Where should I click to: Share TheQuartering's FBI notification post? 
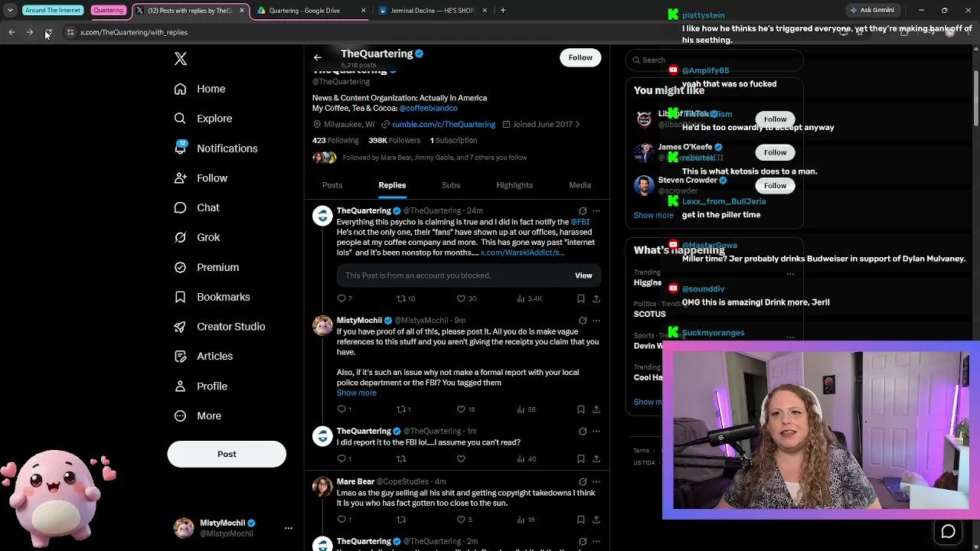596,298
